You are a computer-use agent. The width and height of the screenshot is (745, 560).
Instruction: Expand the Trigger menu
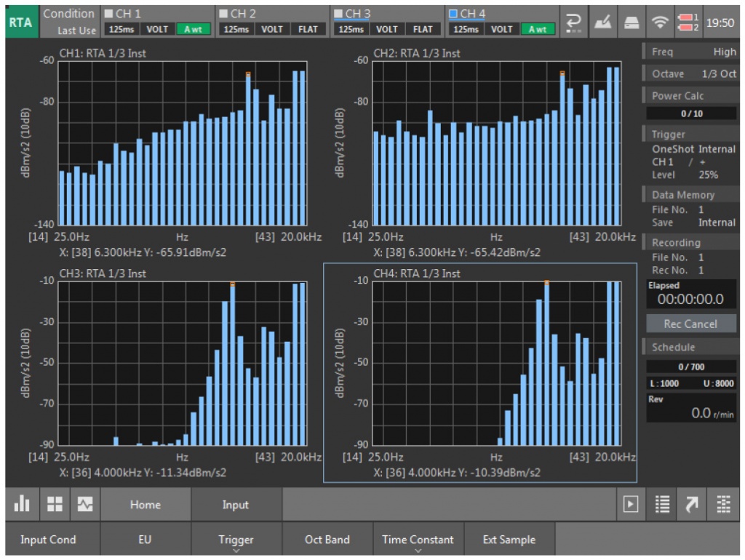coord(236,540)
